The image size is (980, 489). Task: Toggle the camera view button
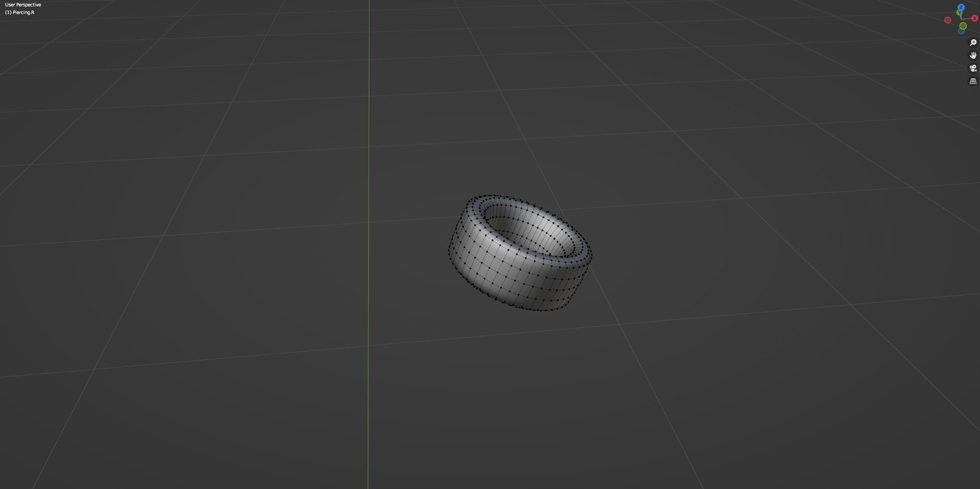pyautogui.click(x=973, y=68)
